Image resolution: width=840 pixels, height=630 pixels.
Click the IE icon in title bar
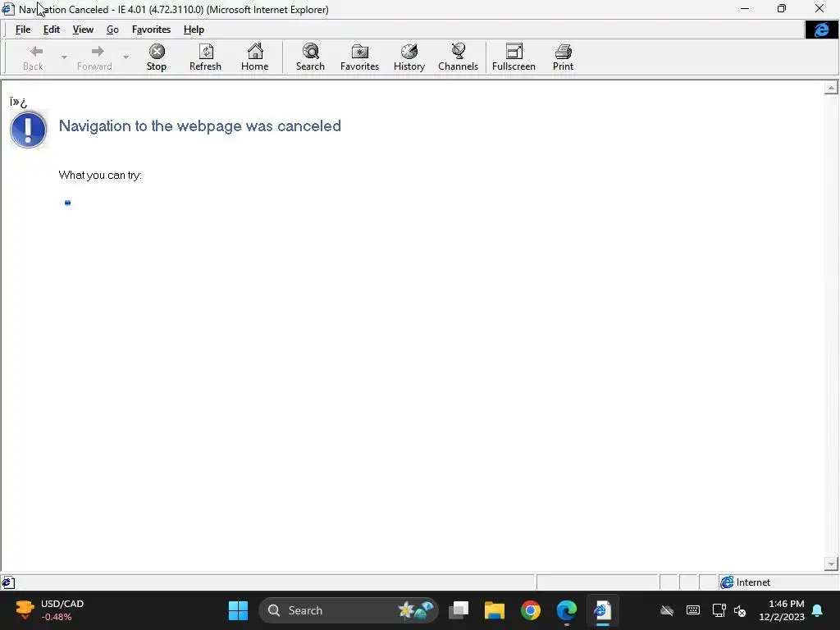click(x=8, y=9)
